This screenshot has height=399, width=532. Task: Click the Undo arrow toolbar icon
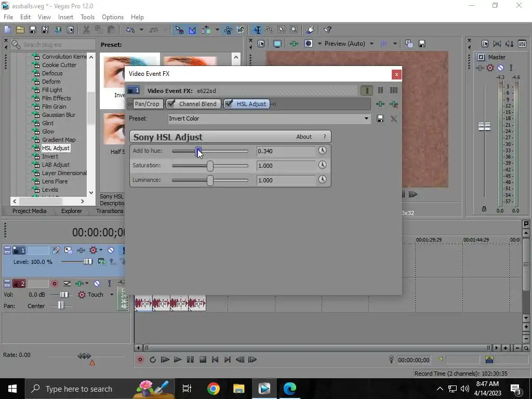(130, 30)
